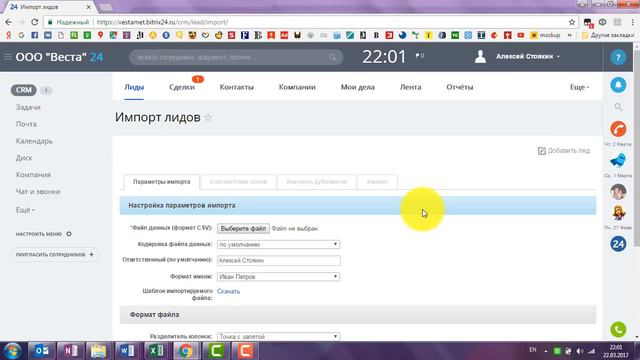Open Почта in the left sidebar
This screenshot has width=640, height=360.
coord(26,124)
